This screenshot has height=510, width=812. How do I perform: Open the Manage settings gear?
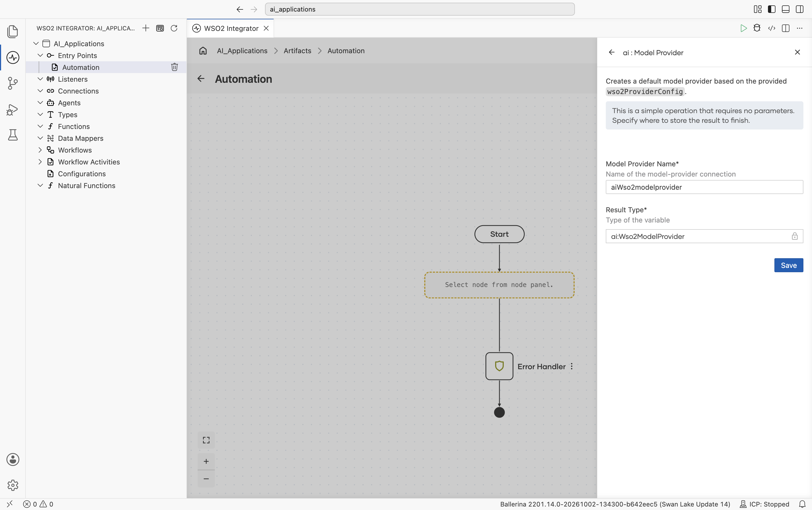[13, 485]
